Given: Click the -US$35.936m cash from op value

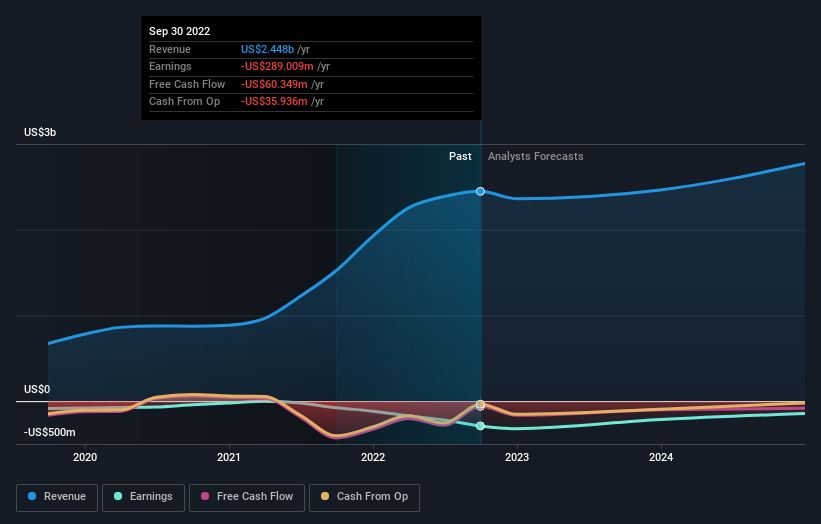Looking at the screenshot, I should pyautogui.click(x=274, y=102).
